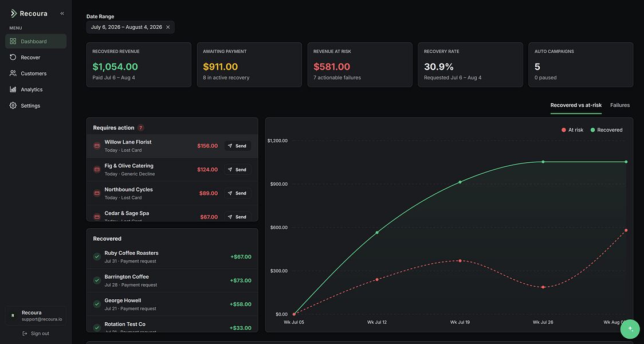This screenshot has width=644, height=344.
Task: Open the Recover section in the sidebar
Action: (x=36, y=57)
